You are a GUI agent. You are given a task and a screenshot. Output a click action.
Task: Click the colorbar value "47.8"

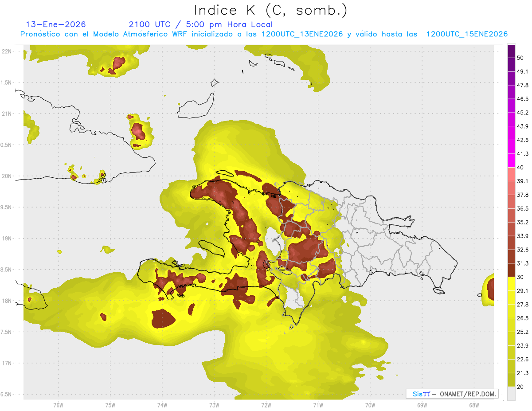coord(523,85)
